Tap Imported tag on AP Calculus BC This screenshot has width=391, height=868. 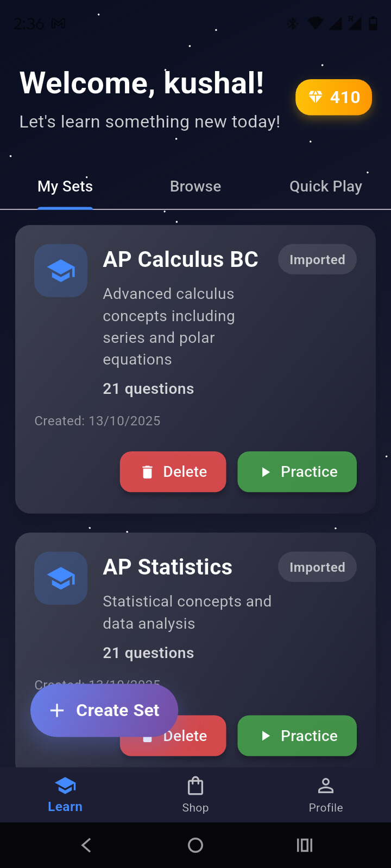click(317, 259)
